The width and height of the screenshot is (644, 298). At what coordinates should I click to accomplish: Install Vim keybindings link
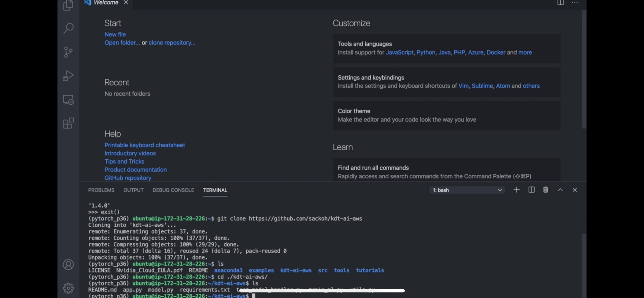(x=463, y=86)
